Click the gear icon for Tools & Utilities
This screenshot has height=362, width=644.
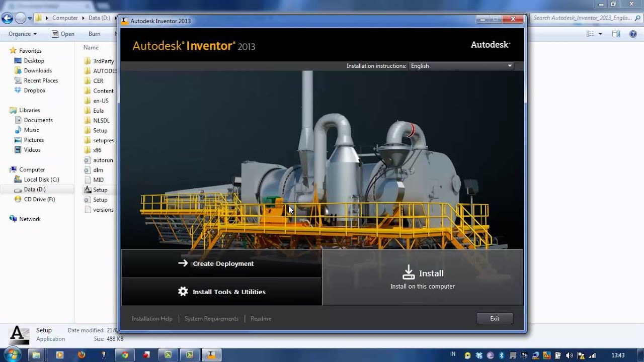pos(183,291)
